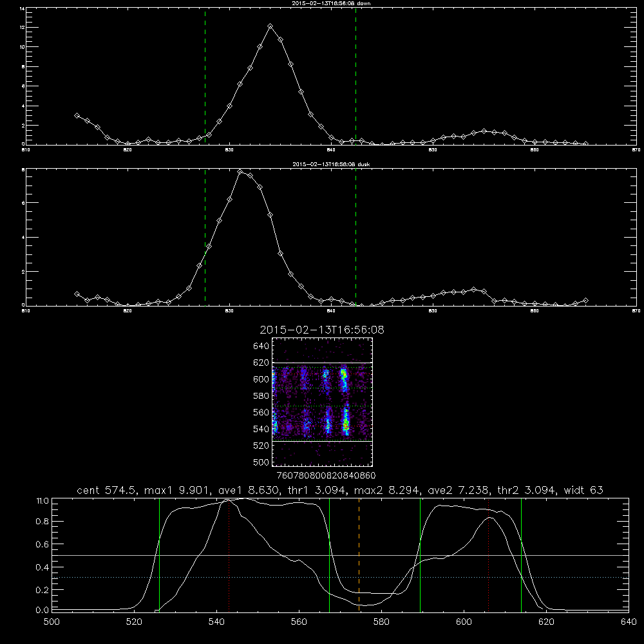
Task: Click the green vertical line near 589 in bottom plot
Action: pyautogui.click(x=420, y=554)
